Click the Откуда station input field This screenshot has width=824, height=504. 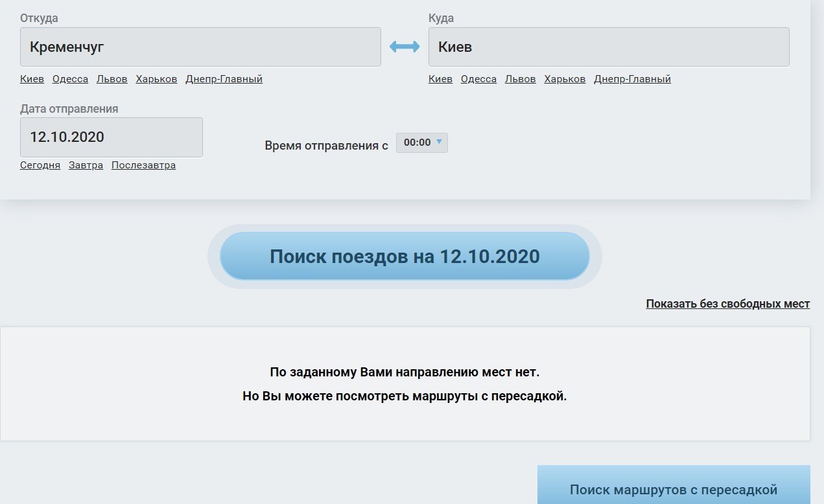(200, 47)
